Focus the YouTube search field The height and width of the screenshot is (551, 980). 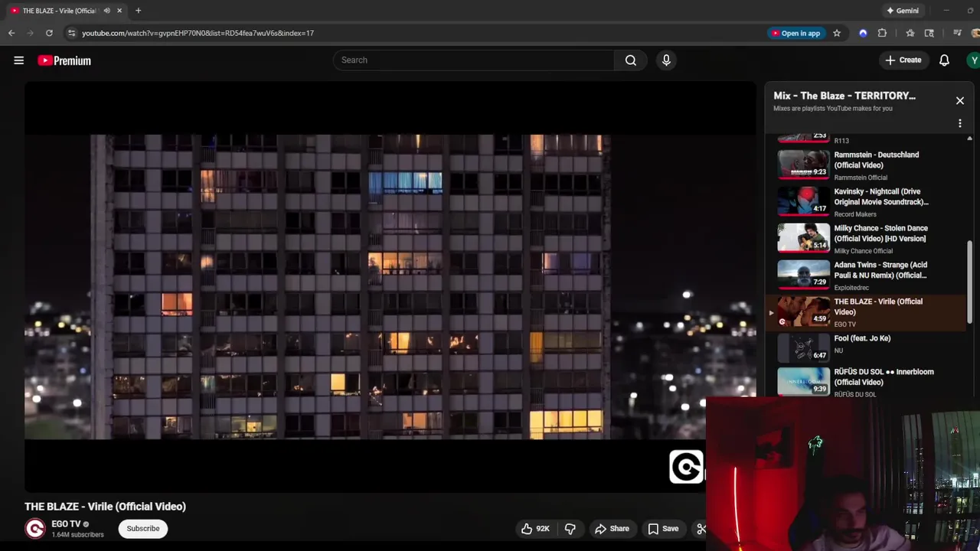pyautogui.click(x=473, y=60)
